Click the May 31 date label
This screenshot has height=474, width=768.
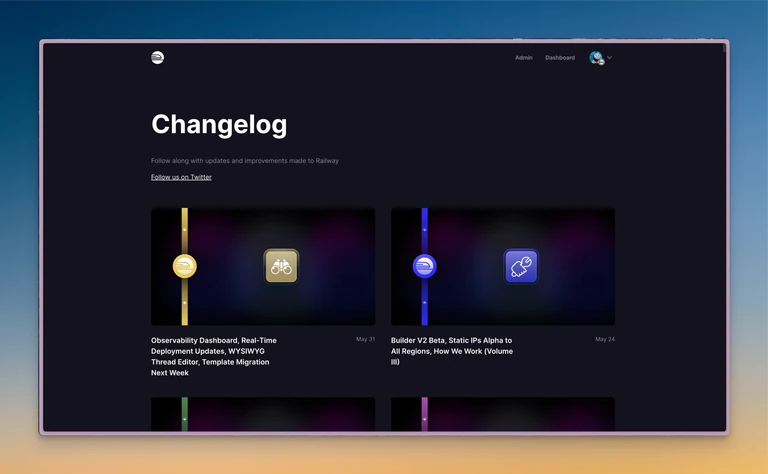pyautogui.click(x=365, y=339)
